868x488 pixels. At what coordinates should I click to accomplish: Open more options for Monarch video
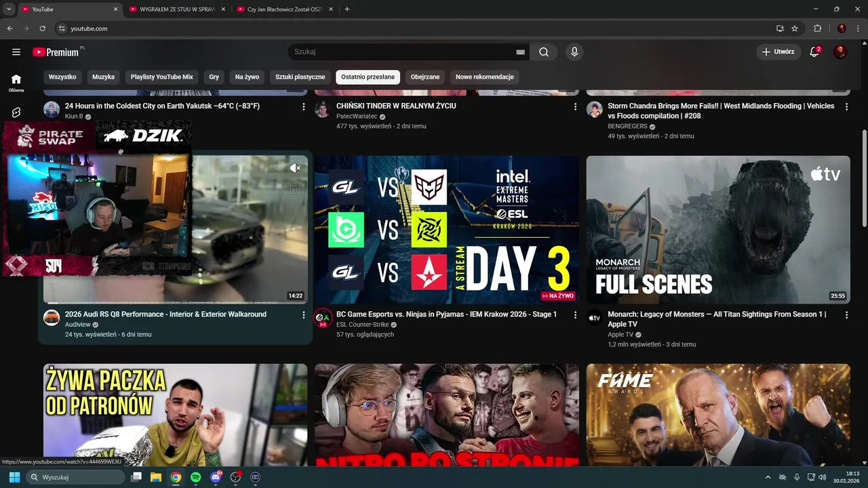click(x=846, y=315)
